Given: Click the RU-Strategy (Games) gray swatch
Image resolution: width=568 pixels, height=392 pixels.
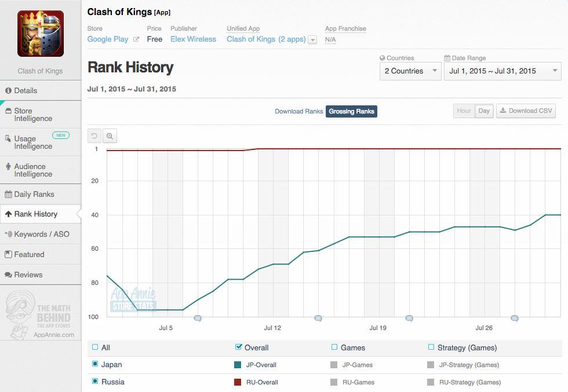Looking at the screenshot, I should click(x=431, y=382).
